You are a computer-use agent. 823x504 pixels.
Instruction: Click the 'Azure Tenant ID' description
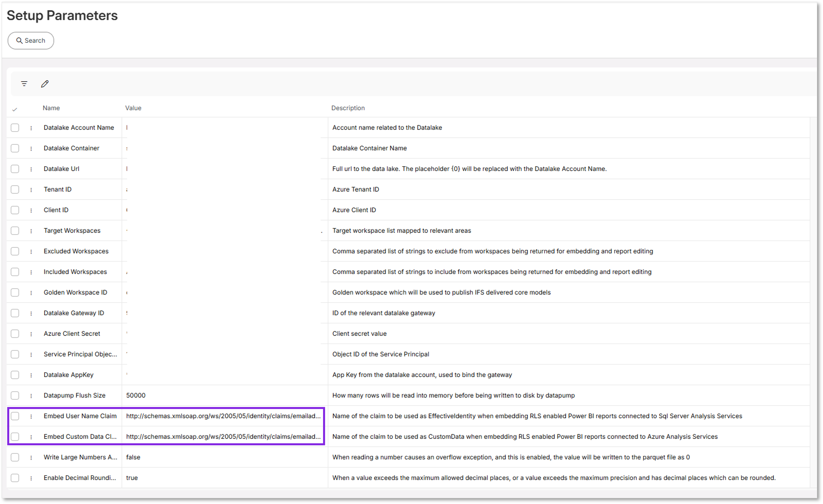[x=356, y=190]
